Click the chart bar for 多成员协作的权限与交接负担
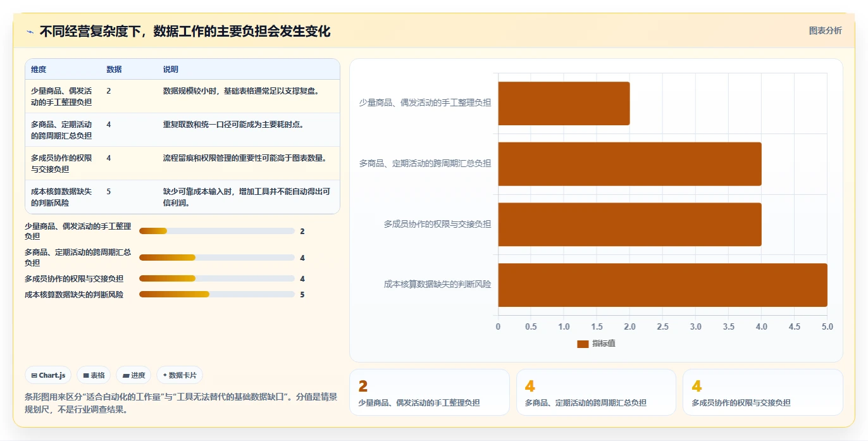 tap(629, 225)
